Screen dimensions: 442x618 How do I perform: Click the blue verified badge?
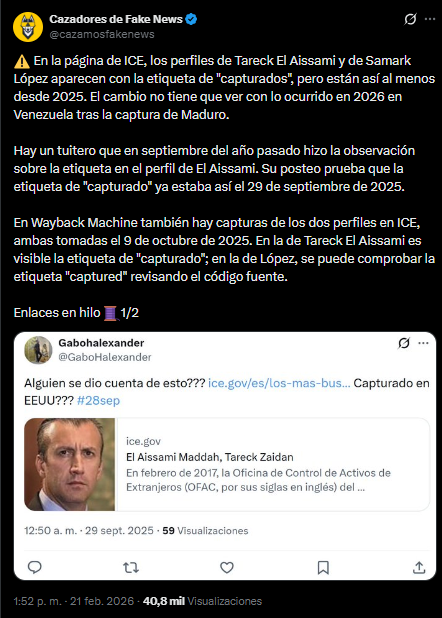pyautogui.click(x=191, y=19)
